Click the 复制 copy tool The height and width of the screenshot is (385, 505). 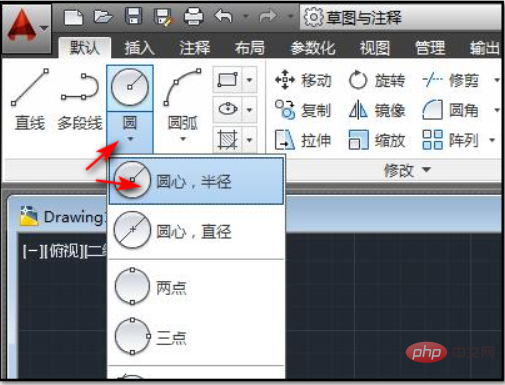click(303, 110)
